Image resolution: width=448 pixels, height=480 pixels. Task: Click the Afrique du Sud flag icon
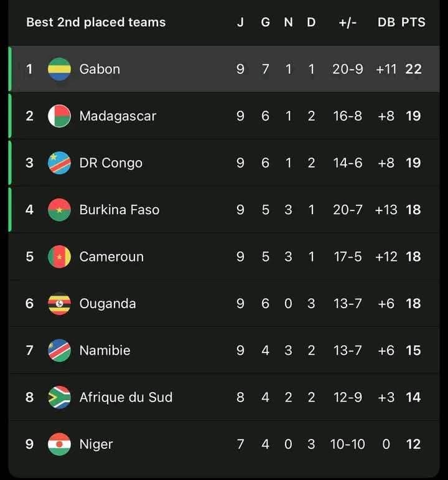(59, 397)
